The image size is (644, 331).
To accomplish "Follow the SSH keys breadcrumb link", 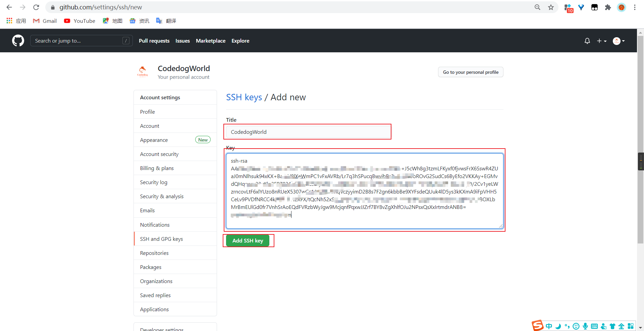I will (x=244, y=97).
